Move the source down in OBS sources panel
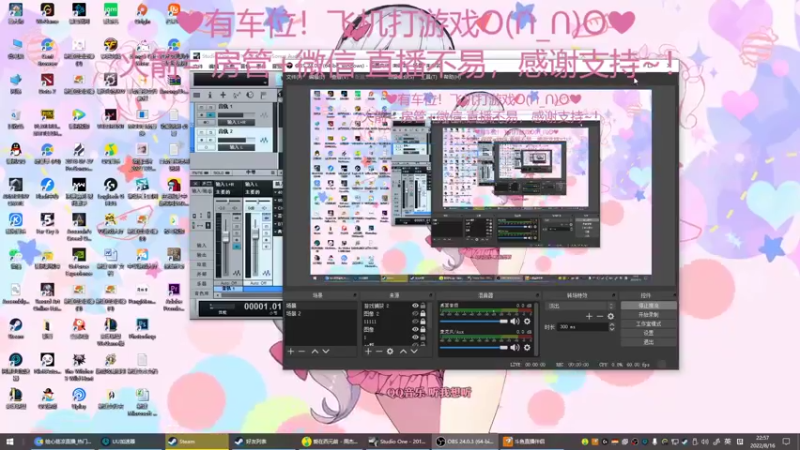 (414, 352)
